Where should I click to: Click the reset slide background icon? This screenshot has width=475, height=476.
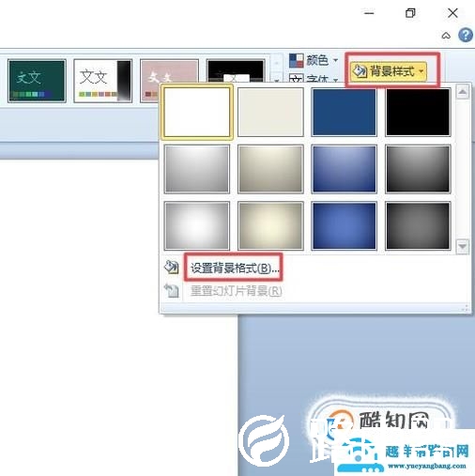coord(171,291)
